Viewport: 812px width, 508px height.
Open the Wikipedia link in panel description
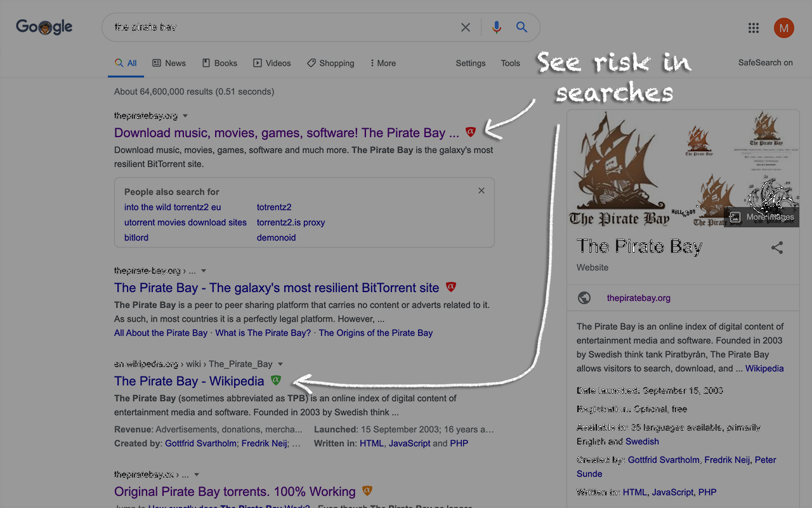[764, 368]
